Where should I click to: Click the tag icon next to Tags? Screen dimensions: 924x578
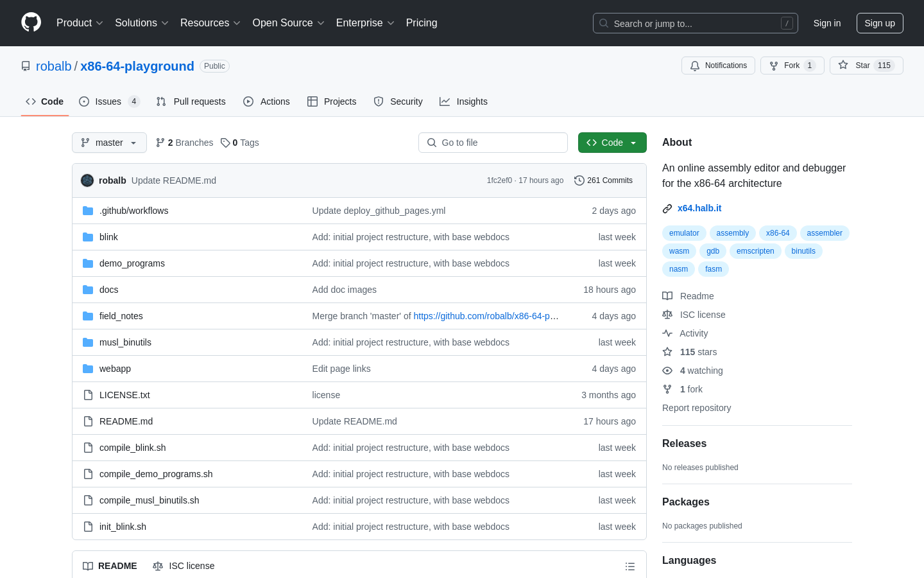[225, 143]
